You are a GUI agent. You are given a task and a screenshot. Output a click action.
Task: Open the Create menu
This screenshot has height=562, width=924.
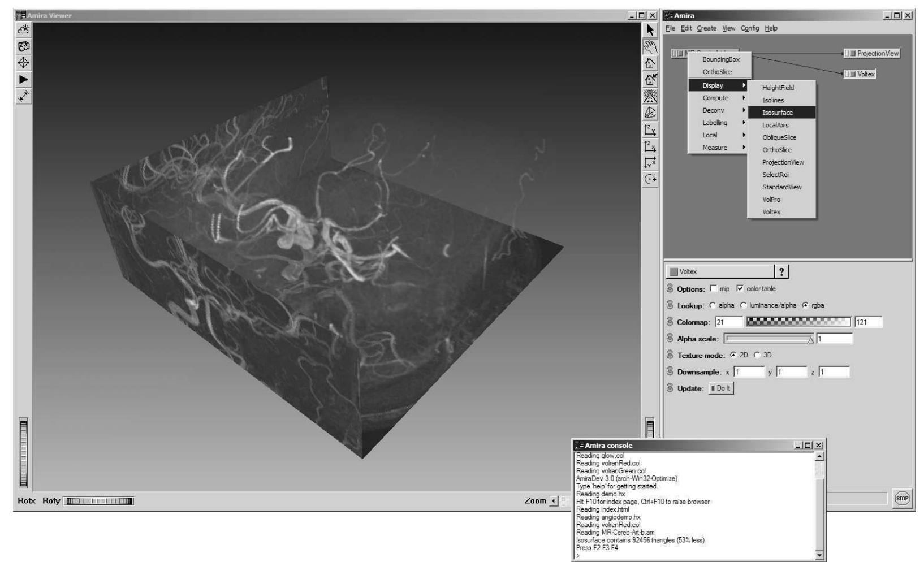pyautogui.click(x=706, y=28)
